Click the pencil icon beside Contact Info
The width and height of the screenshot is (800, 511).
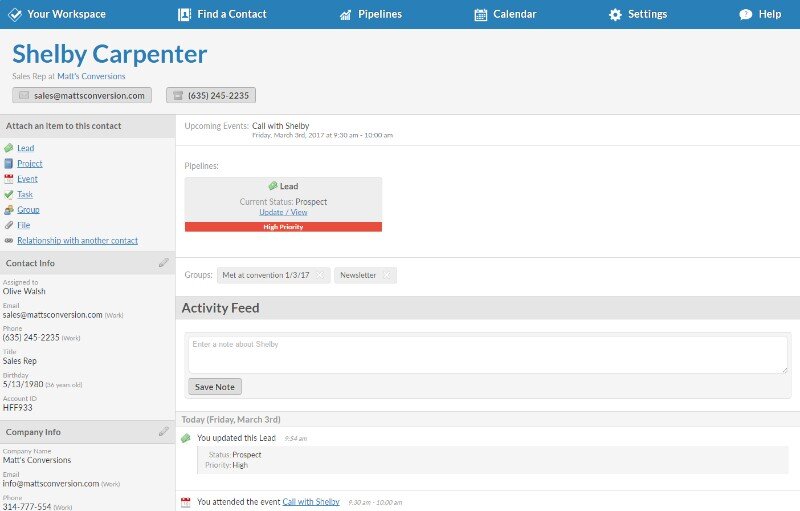point(163,263)
